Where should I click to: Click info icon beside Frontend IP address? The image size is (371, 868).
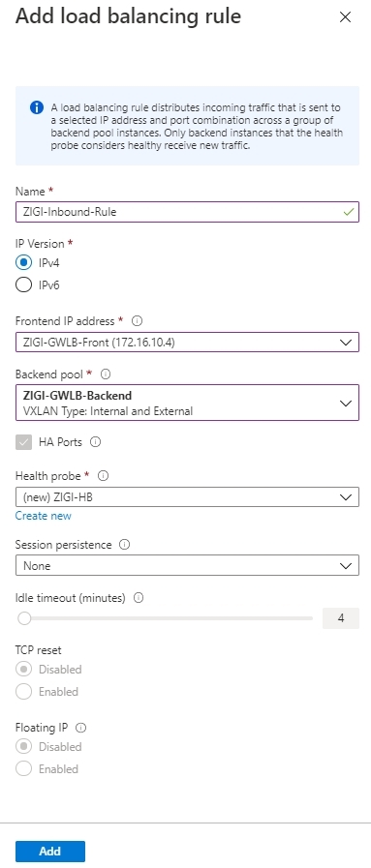click(x=138, y=321)
